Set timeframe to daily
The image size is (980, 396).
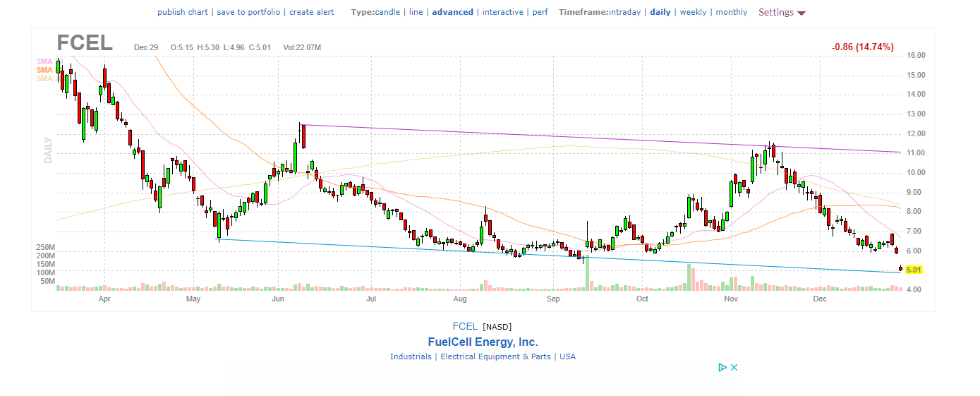click(x=660, y=12)
